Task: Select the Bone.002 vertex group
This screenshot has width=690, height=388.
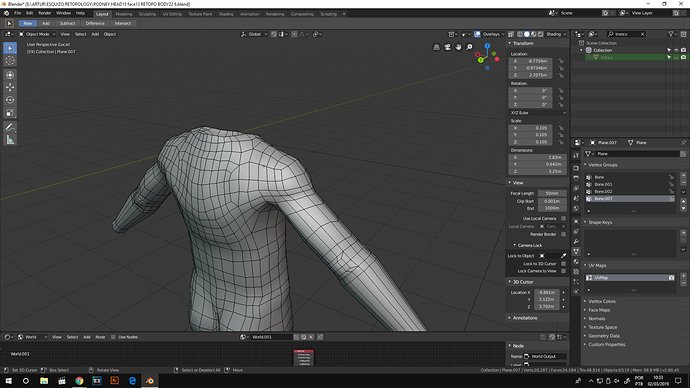Action: click(630, 191)
